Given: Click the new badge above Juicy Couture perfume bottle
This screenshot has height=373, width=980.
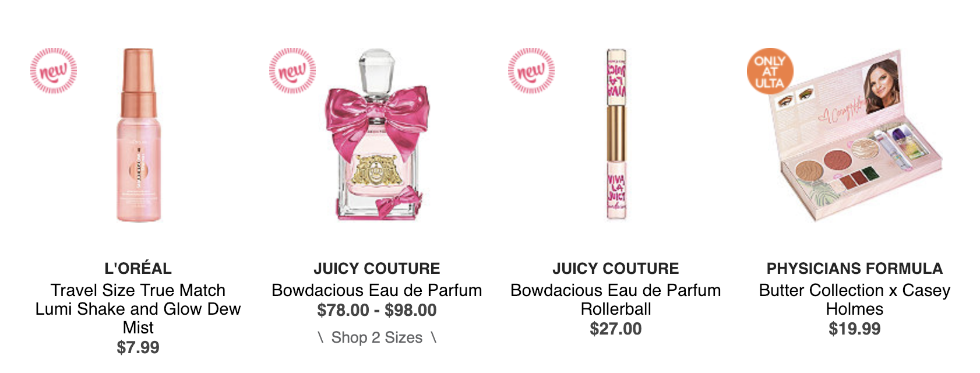Looking at the screenshot, I should [x=292, y=71].
